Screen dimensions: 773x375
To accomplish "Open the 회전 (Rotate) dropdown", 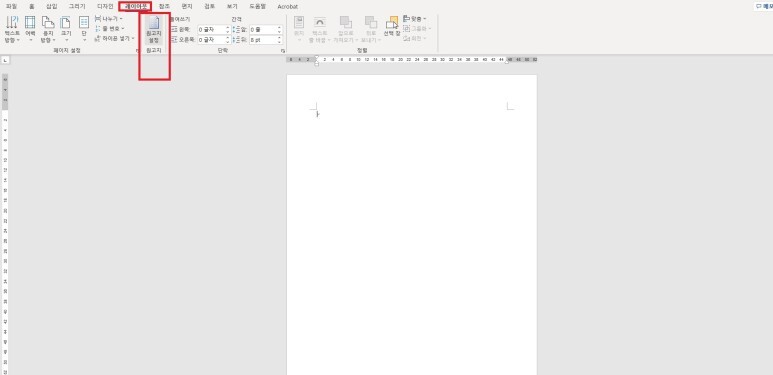I will 415,38.
